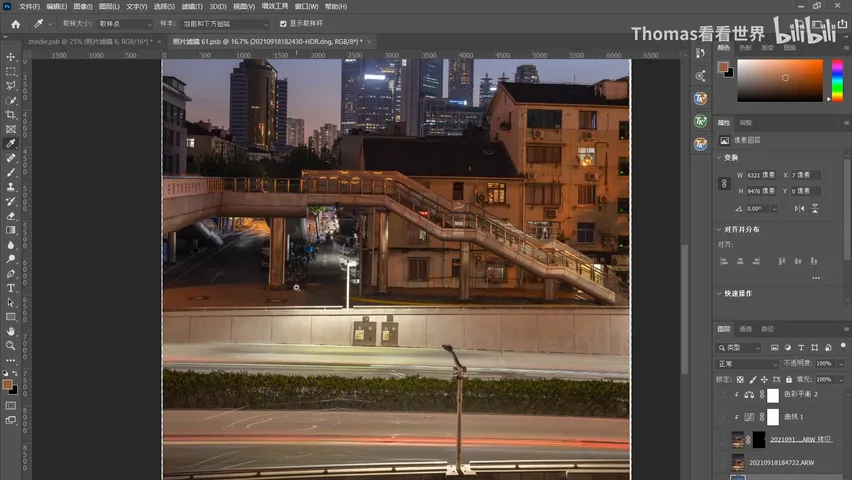Open the Edit Toolbar three-dots menu
852x480 pixels.
pos(11,360)
